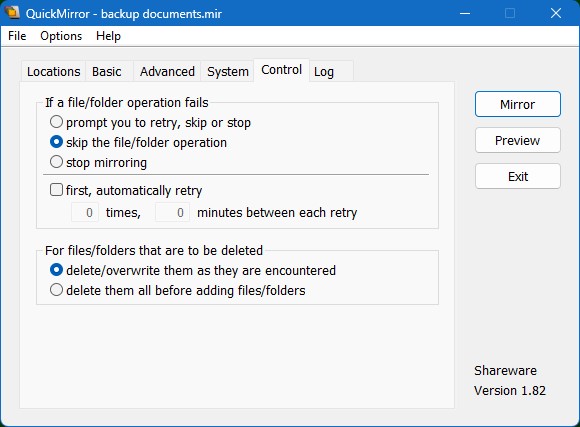
Task: Select 'delete them all before adding files/folders'
Action: click(x=178, y=290)
